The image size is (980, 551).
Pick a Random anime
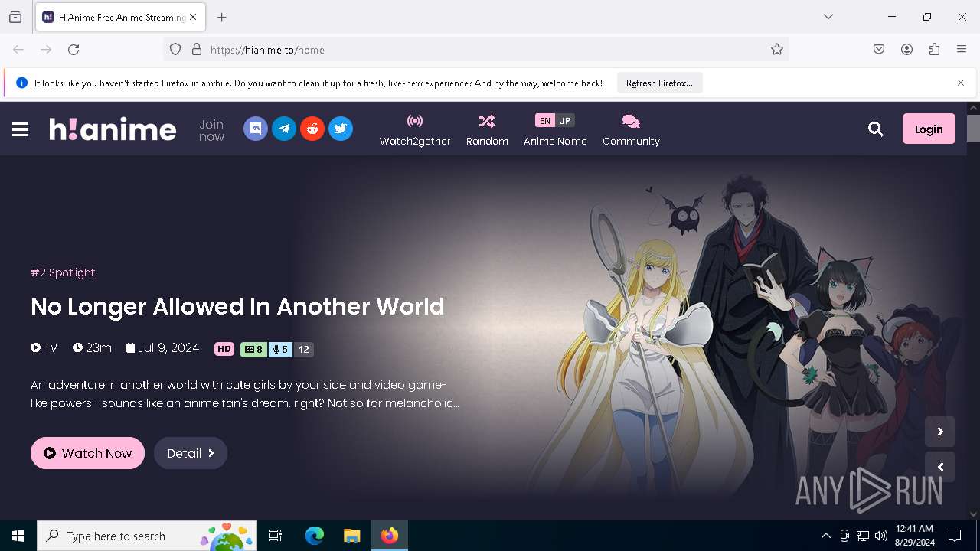[487, 130]
